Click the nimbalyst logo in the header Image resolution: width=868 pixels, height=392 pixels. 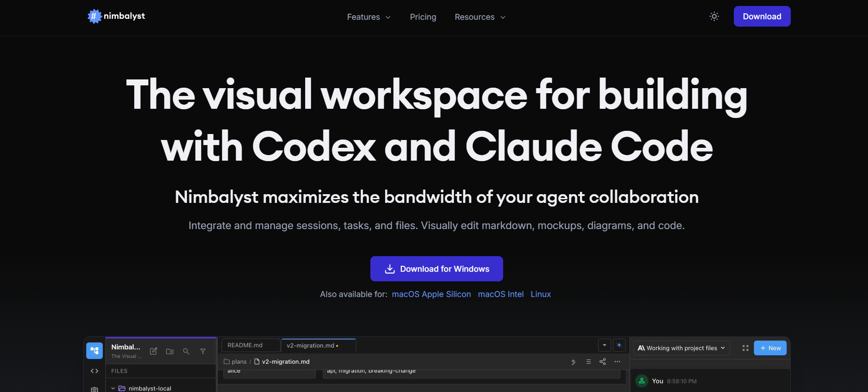tap(116, 17)
